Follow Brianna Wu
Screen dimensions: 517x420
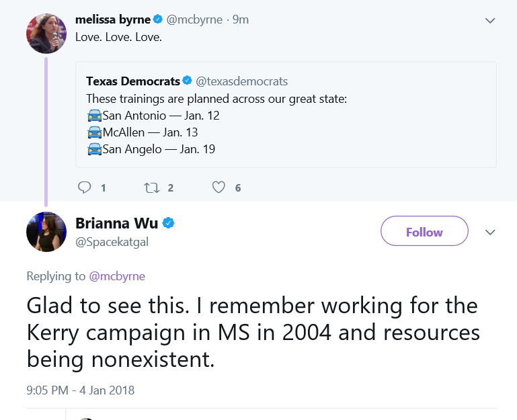tap(424, 231)
